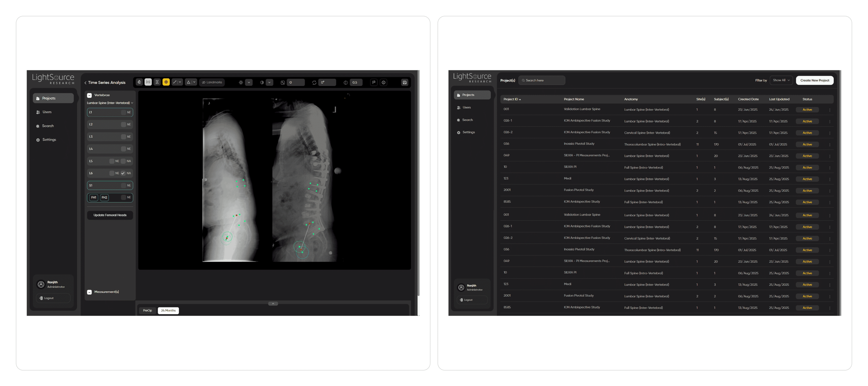
Task: Check the L5 NA checkbox
Action: coord(123,161)
